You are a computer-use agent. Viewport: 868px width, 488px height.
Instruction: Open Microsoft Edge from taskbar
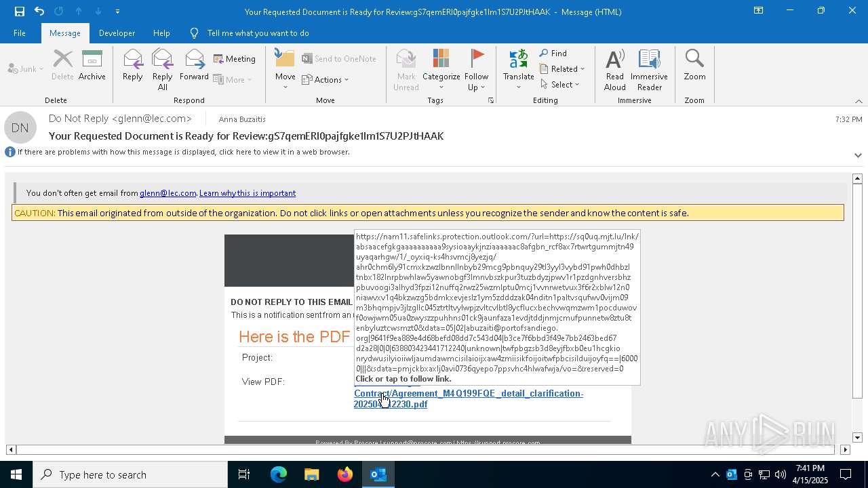279,474
